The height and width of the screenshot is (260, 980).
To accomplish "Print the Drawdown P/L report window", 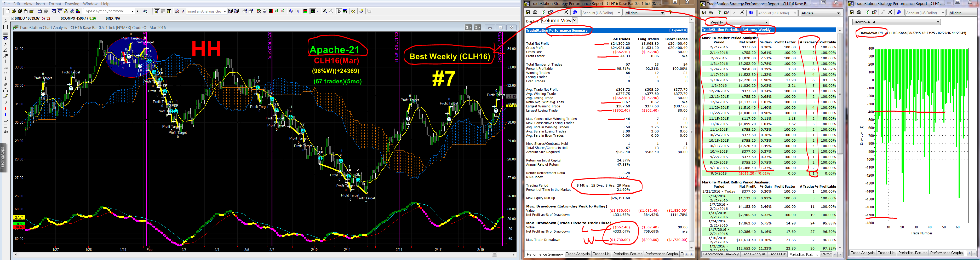I will pos(859,13).
